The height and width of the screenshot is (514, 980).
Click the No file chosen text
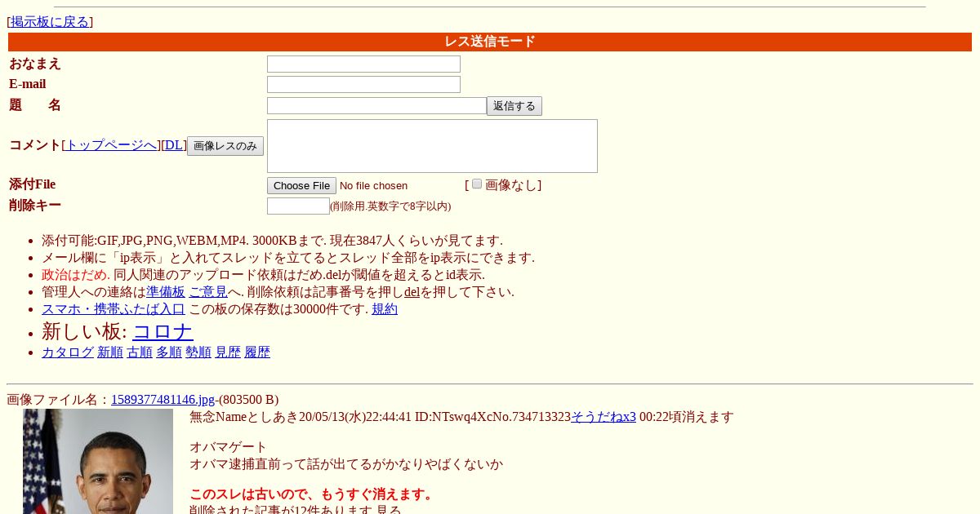373,186
